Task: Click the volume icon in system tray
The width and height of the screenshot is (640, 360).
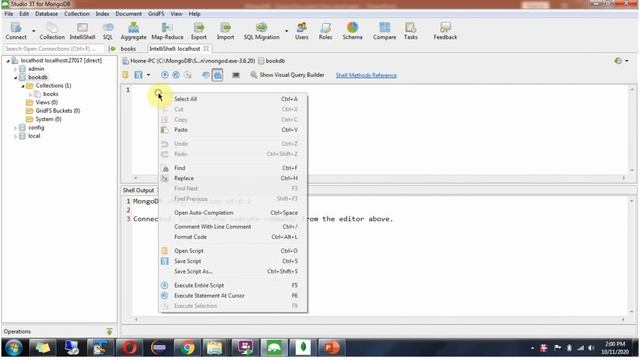Action: [x=591, y=348]
